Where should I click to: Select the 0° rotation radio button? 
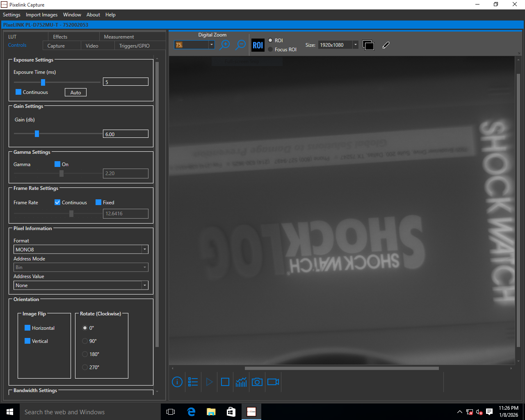(x=85, y=328)
